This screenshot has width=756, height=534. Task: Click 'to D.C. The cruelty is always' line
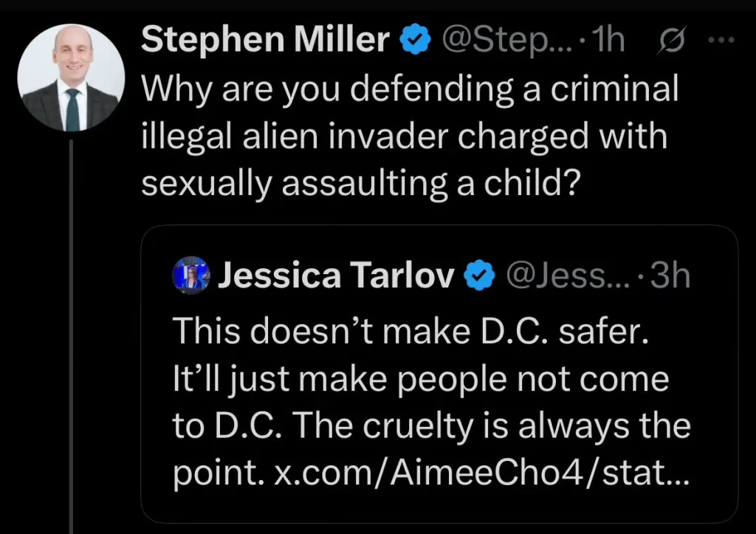pos(431,427)
